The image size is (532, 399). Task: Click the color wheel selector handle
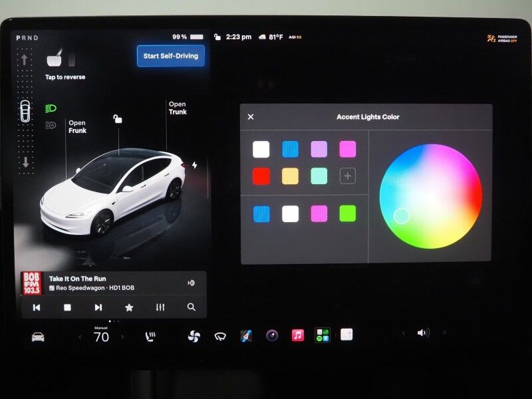(x=402, y=216)
